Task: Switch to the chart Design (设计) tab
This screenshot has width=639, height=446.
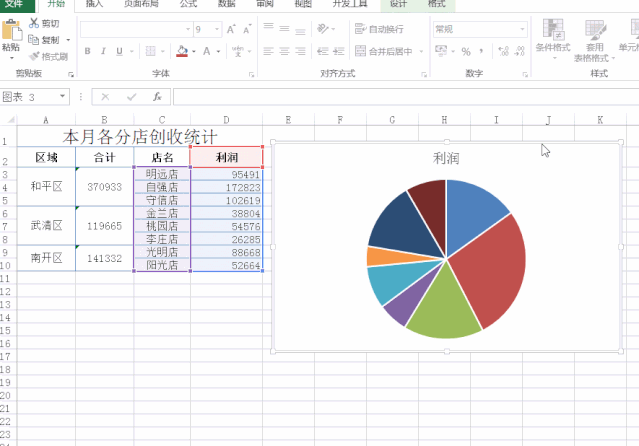Action: [398, 4]
